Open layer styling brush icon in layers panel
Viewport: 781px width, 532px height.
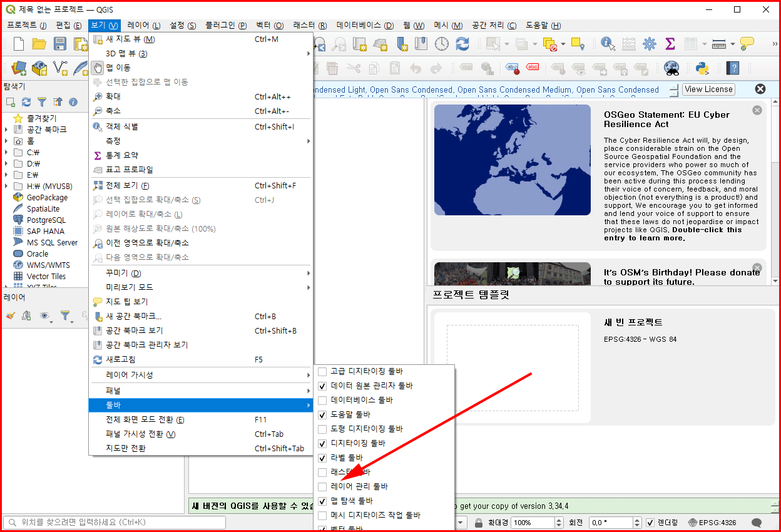point(9,316)
